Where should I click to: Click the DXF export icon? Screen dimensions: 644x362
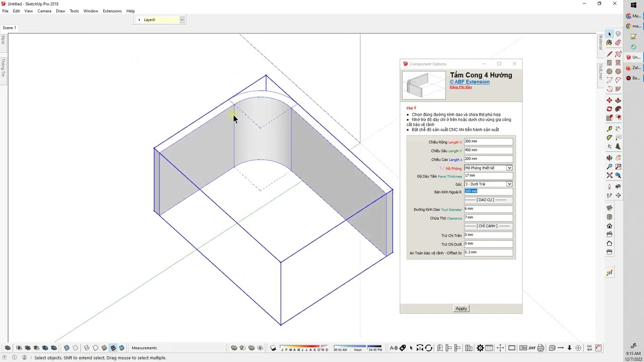pos(532,348)
